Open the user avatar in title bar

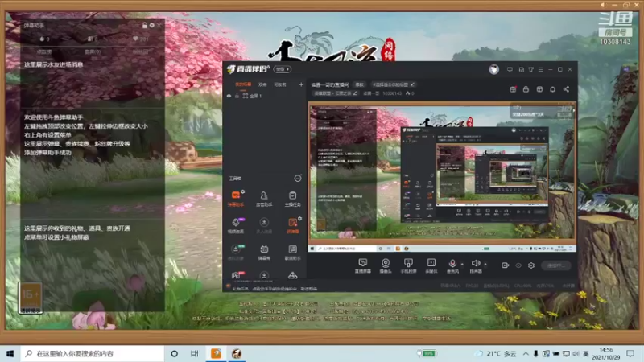pos(493,69)
